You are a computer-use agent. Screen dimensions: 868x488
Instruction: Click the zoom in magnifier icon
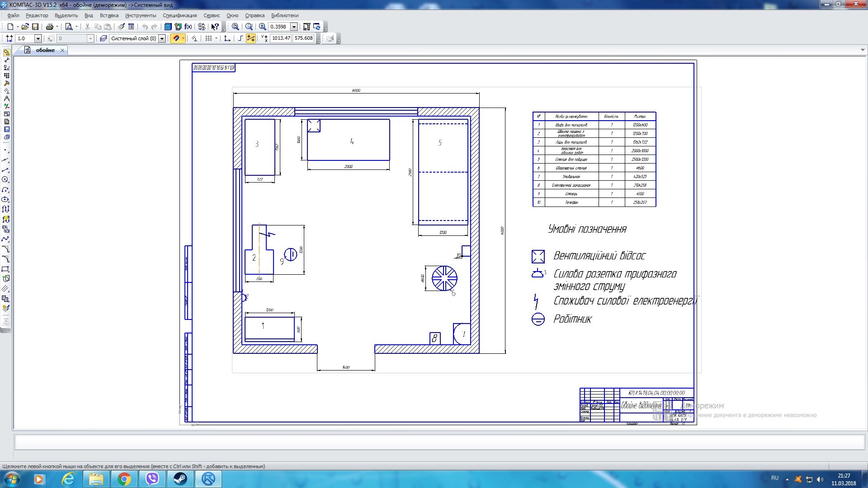(x=262, y=27)
